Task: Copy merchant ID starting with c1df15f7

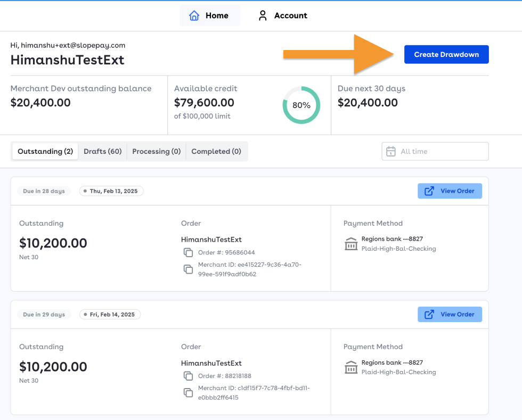Action: point(188,393)
